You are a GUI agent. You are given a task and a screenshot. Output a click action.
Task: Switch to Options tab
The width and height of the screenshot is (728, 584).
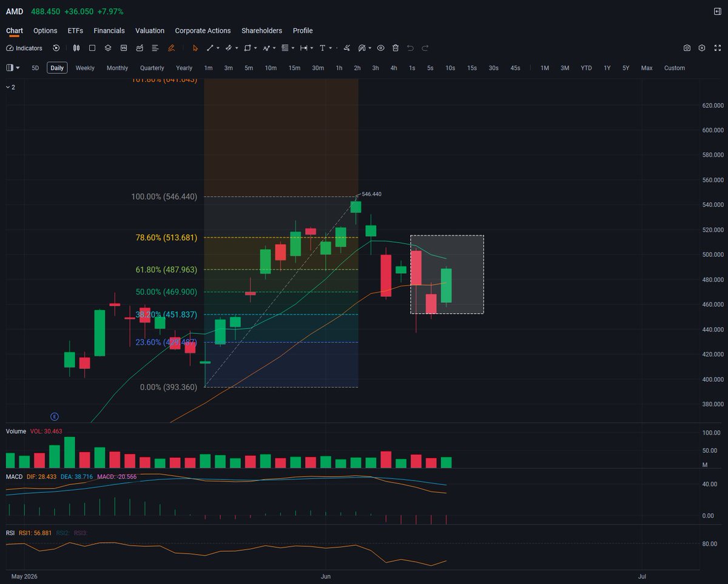click(x=45, y=30)
